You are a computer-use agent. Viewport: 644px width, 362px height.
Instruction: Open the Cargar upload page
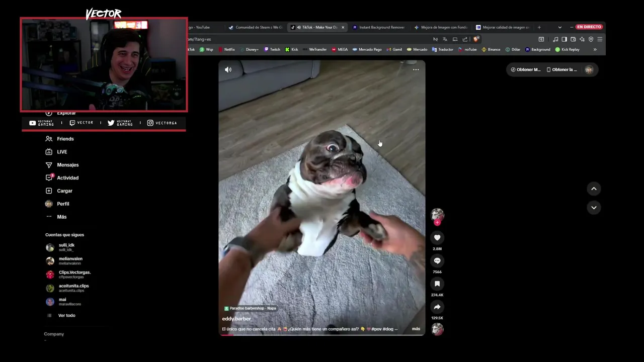58,191
